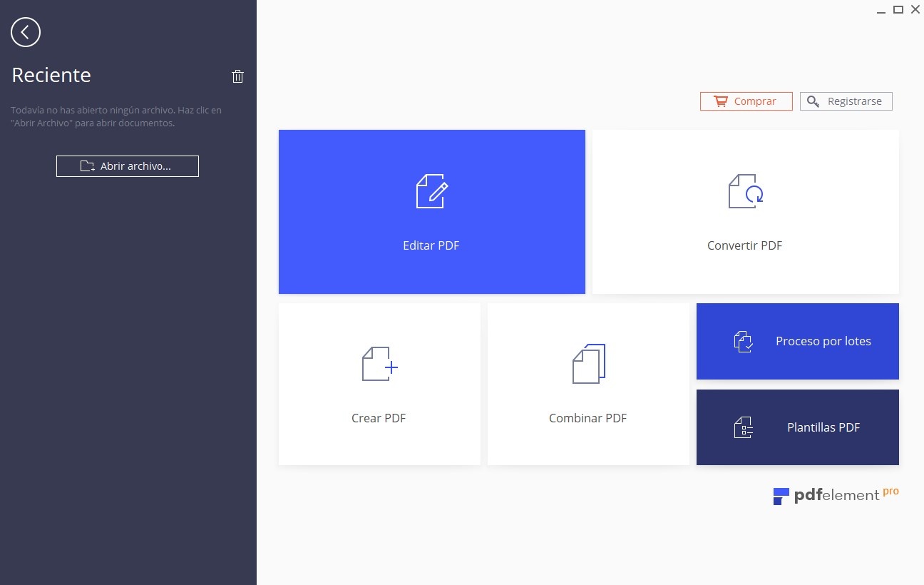Open the Crear PDF label
Image resolution: width=924 pixels, height=585 pixels.
tap(379, 418)
